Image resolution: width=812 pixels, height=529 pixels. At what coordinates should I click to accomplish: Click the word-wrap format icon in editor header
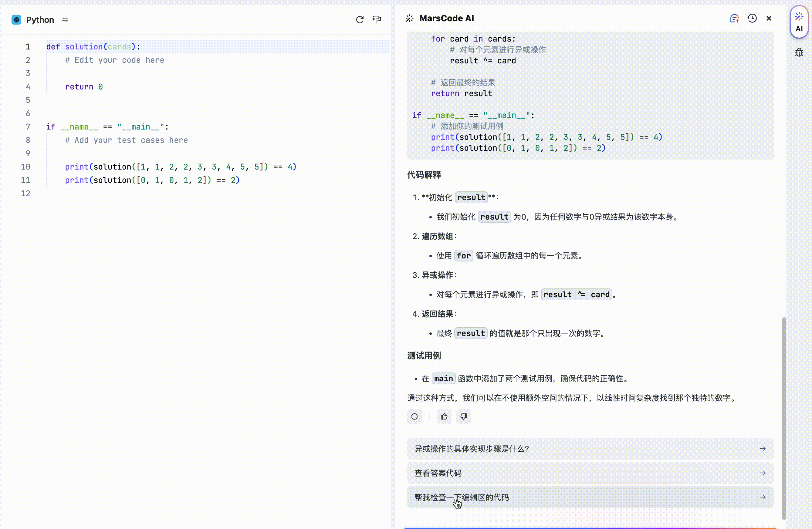coord(377,20)
